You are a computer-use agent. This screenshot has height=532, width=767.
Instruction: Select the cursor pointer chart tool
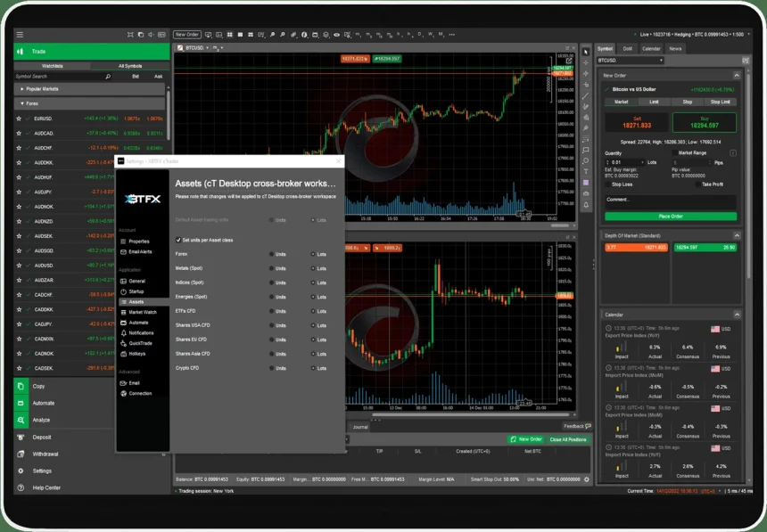pos(586,52)
